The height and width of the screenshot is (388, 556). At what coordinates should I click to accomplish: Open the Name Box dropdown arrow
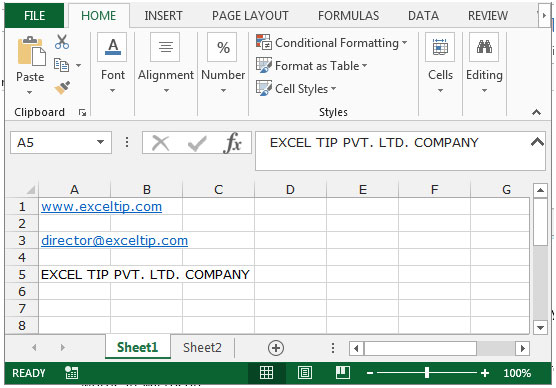tap(101, 143)
